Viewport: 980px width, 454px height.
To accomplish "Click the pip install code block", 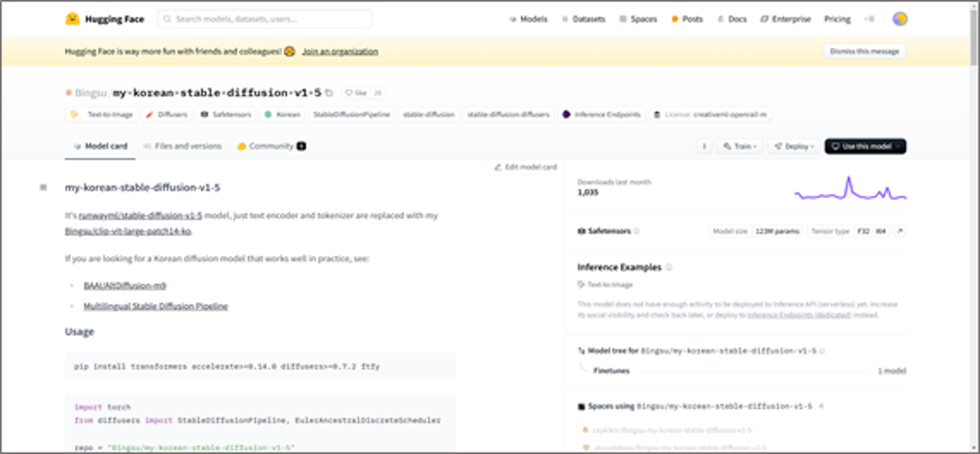I will click(260, 367).
